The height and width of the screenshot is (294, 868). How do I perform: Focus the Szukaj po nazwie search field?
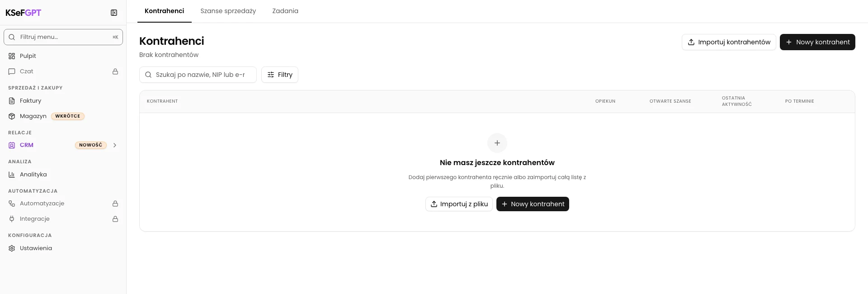coord(198,75)
